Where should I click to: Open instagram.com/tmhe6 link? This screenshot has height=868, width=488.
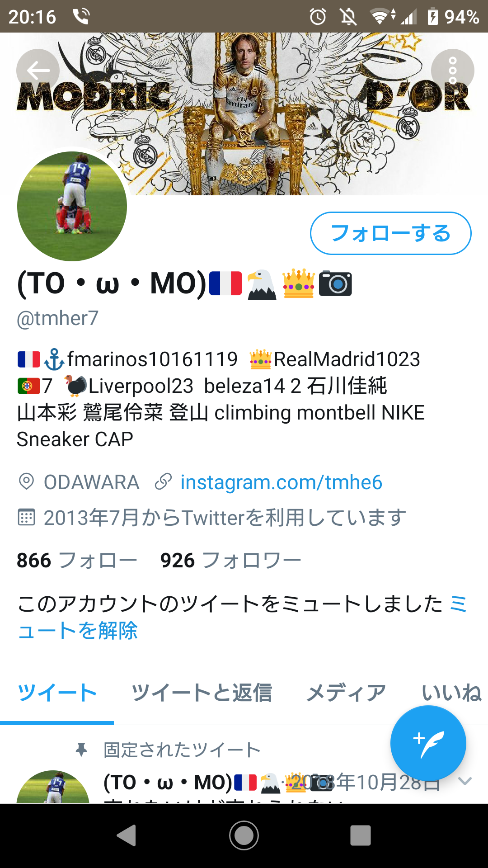tap(281, 482)
